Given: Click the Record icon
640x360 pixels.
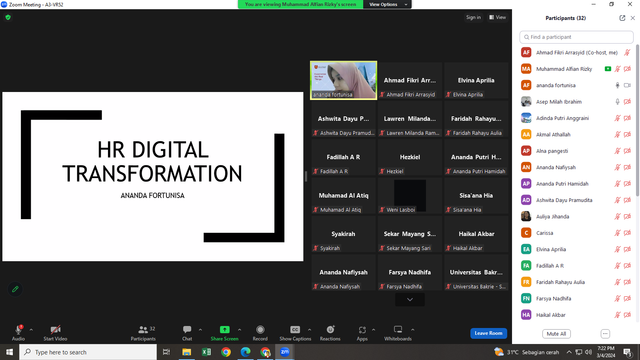Looking at the screenshot, I should click(260, 329).
